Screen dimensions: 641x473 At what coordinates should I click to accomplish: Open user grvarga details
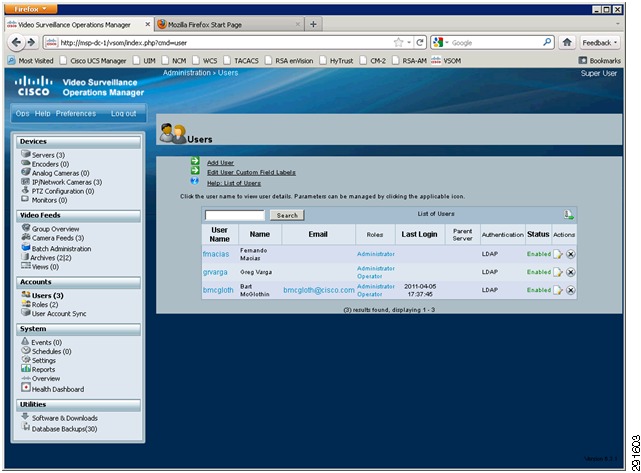(215, 272)
